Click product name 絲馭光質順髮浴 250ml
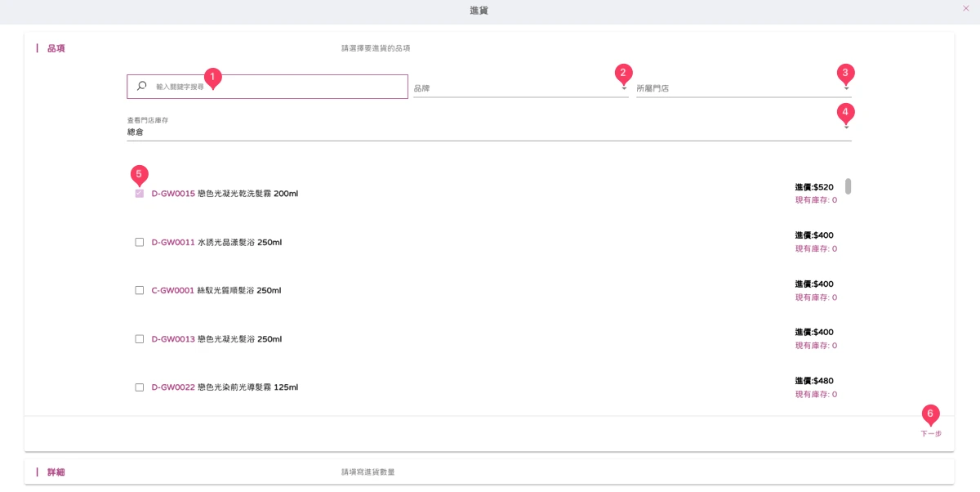Screen dimensions: 980x492 point(239,291)
